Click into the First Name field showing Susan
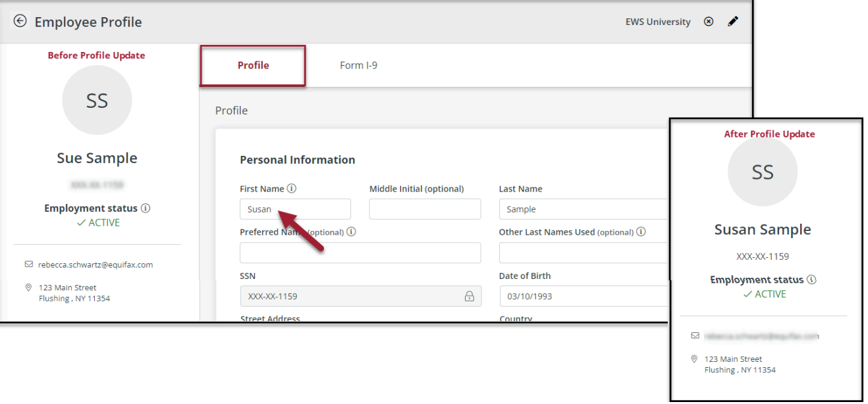 click(x=295, y=209)
